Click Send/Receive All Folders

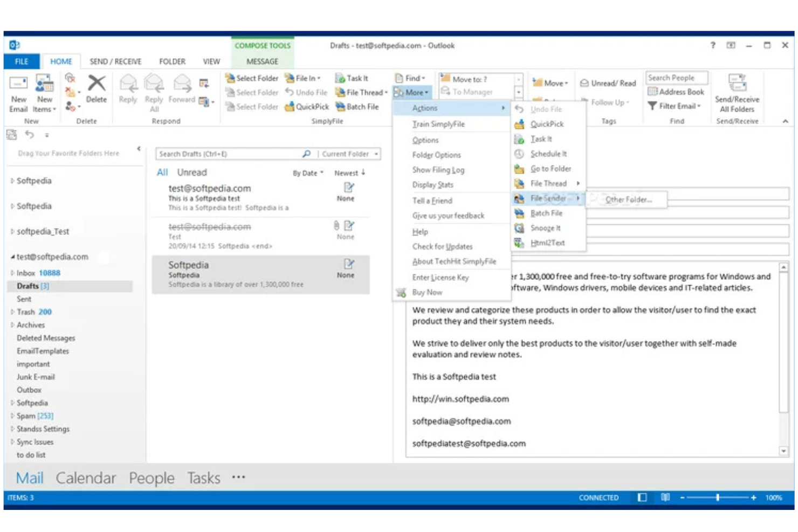[737, 96]
